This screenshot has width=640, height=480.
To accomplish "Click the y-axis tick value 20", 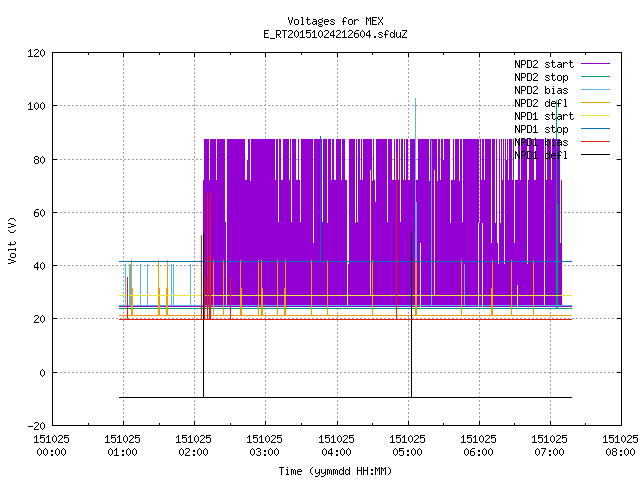I will [x=39, y=319].
